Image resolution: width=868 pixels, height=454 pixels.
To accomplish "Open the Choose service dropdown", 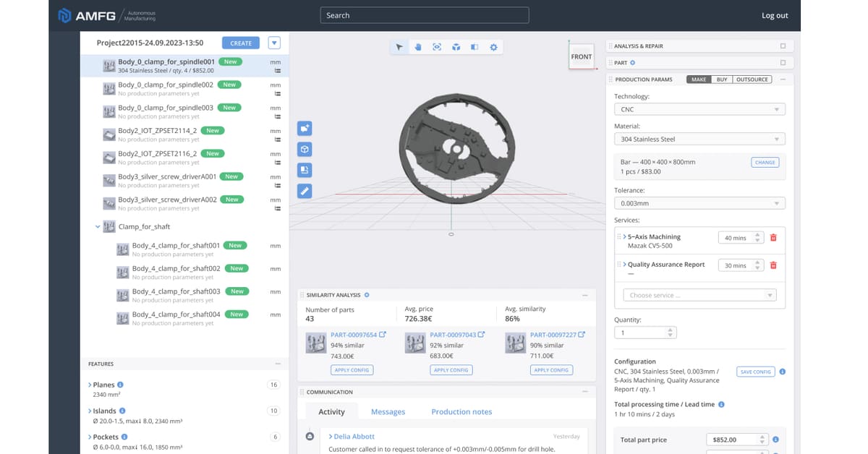I will (x=699, y=295).
